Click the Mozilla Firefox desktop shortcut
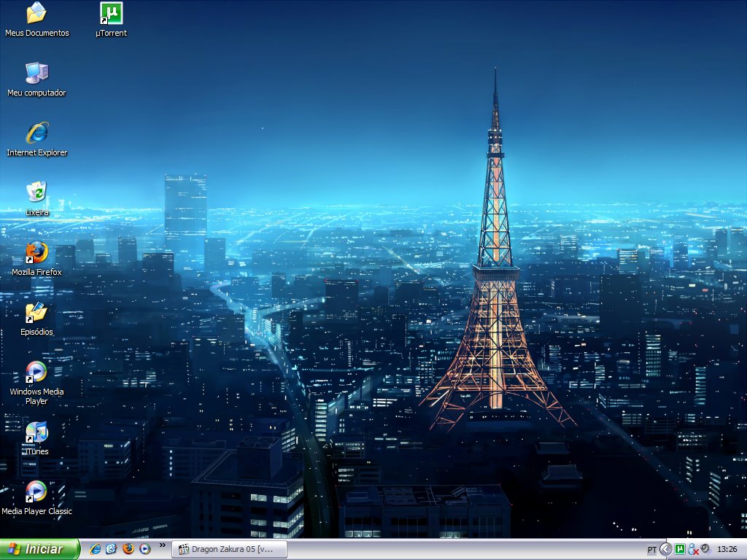Screen dimensions: 747x560 (x=36, y=253)
